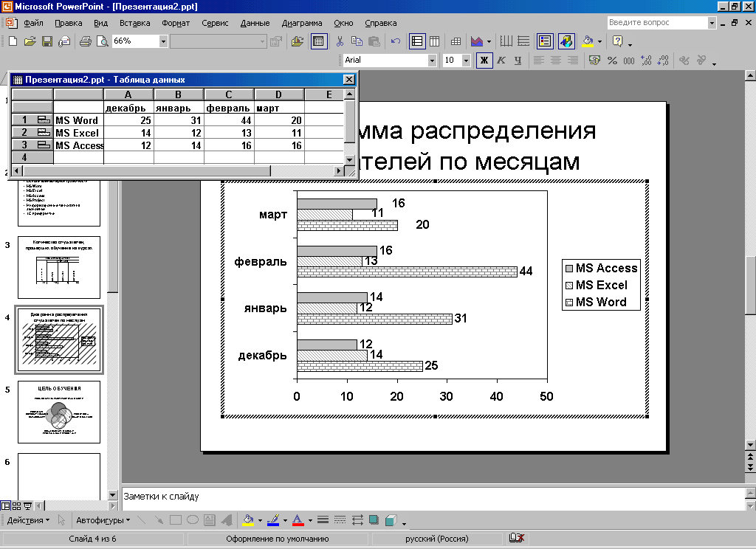
Task: Toggle View Datasheet button in toolbar
Action: [318, 41]
